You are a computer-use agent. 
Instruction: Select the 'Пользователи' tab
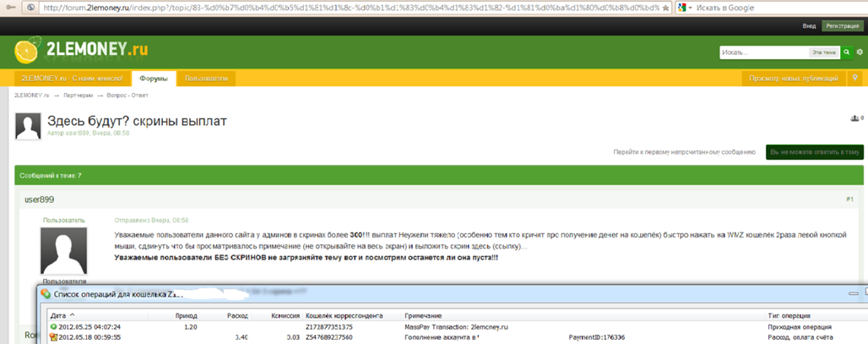206,78
